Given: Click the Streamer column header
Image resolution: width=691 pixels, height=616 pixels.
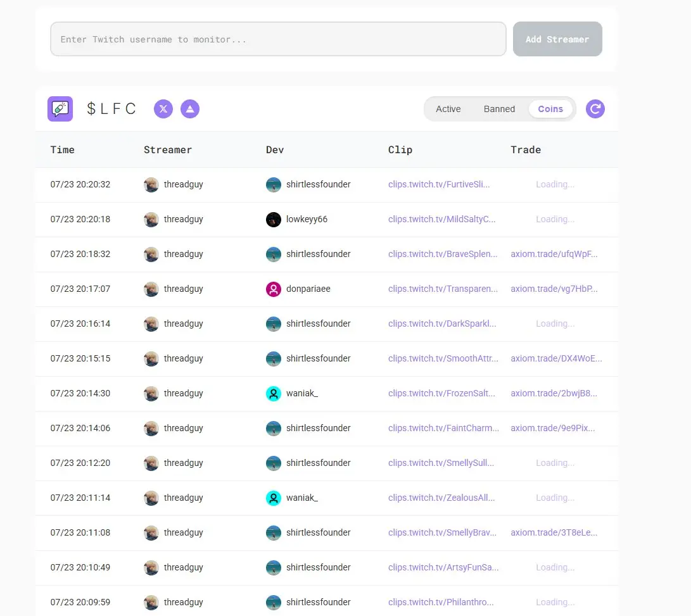Looking at the screenshot, I should (168, 150).
